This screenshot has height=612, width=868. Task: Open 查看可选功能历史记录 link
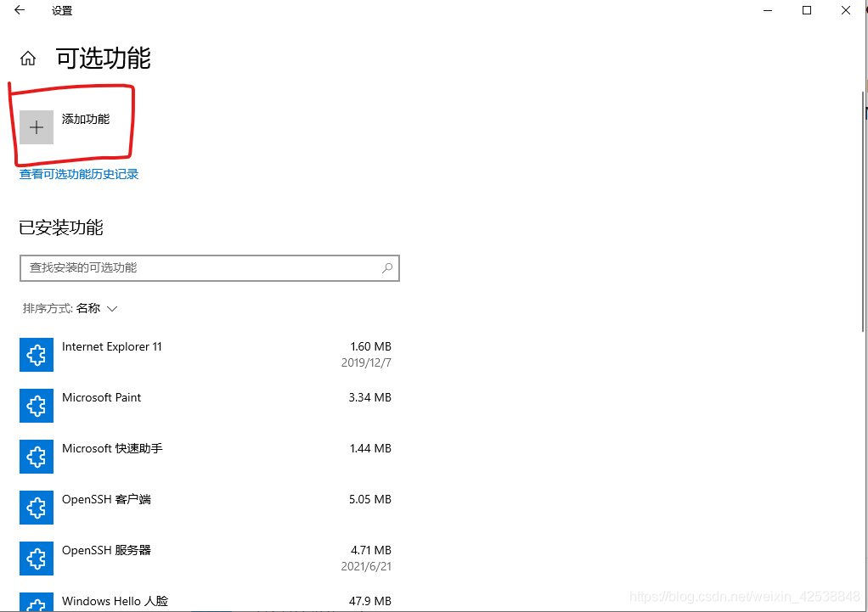point(79,174)
